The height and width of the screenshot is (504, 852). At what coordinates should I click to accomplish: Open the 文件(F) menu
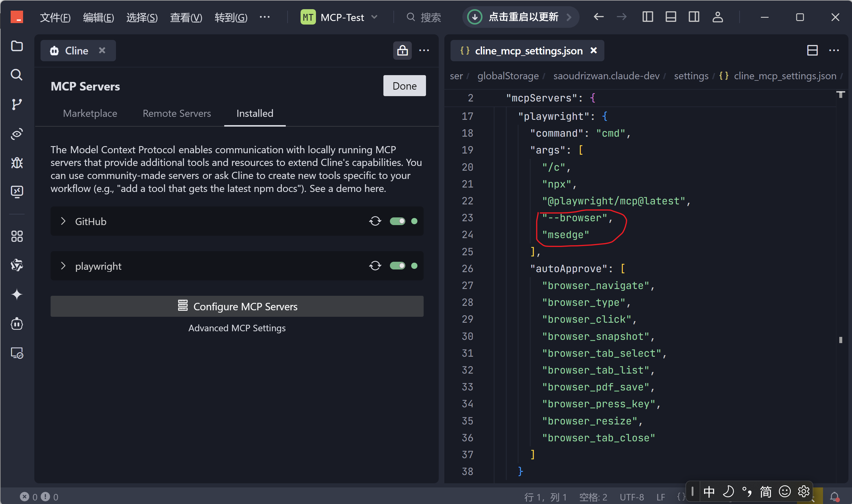coord(55,17)
